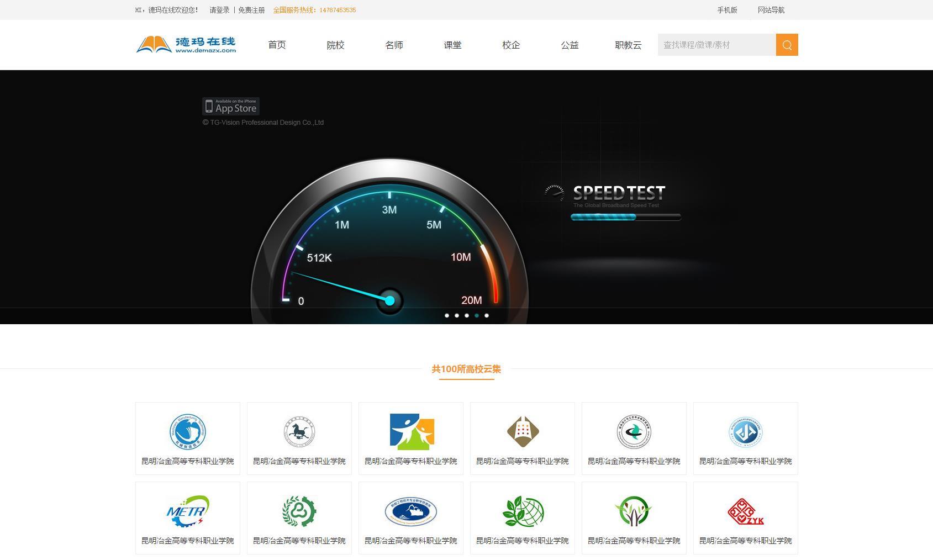
Task: Click the 请登录 login link
Action: 219,10
